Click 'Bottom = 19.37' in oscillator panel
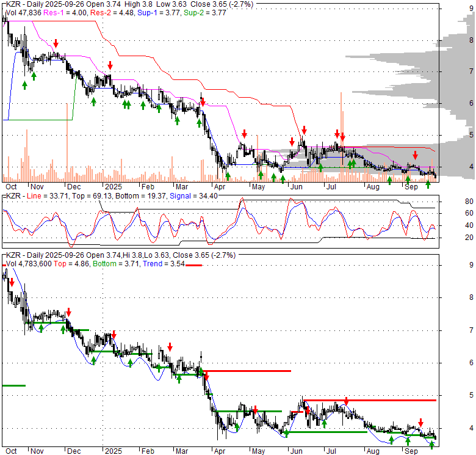 pyautogui.click(x=140, y=196)
